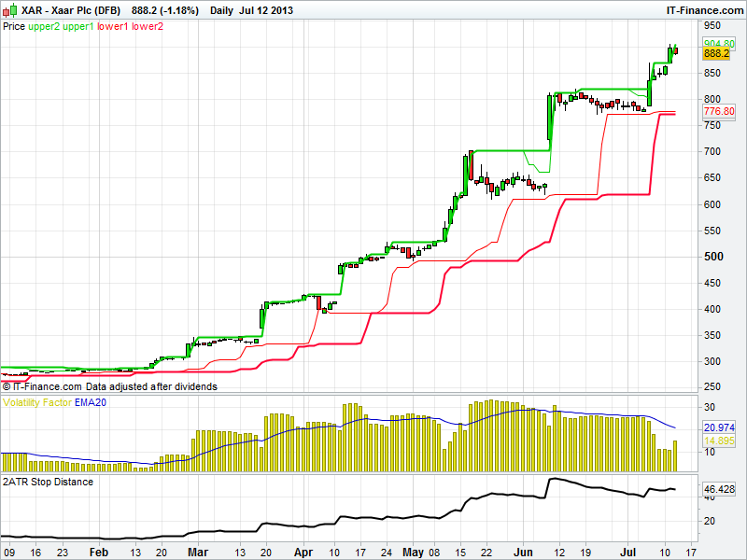The width and height of the screenshot is (747, 560).
Task: Click the orange 888.2 current price tag
Action: coord(716,53)
